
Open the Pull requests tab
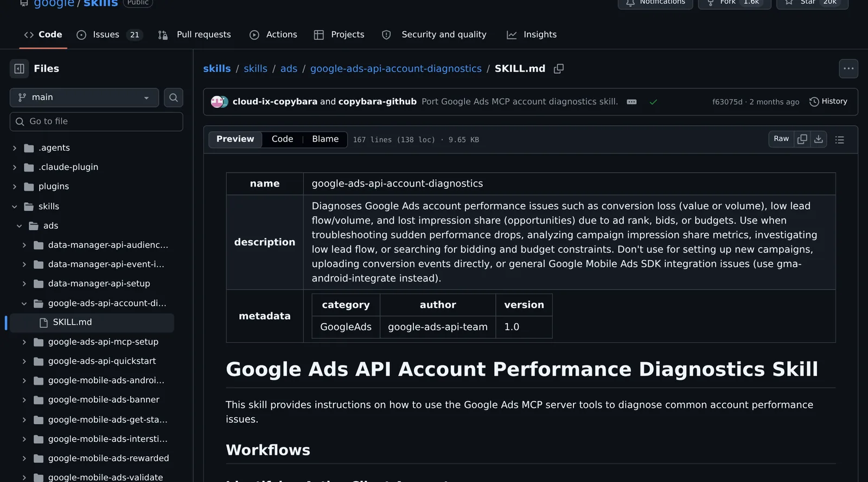[x=194, y=35]
